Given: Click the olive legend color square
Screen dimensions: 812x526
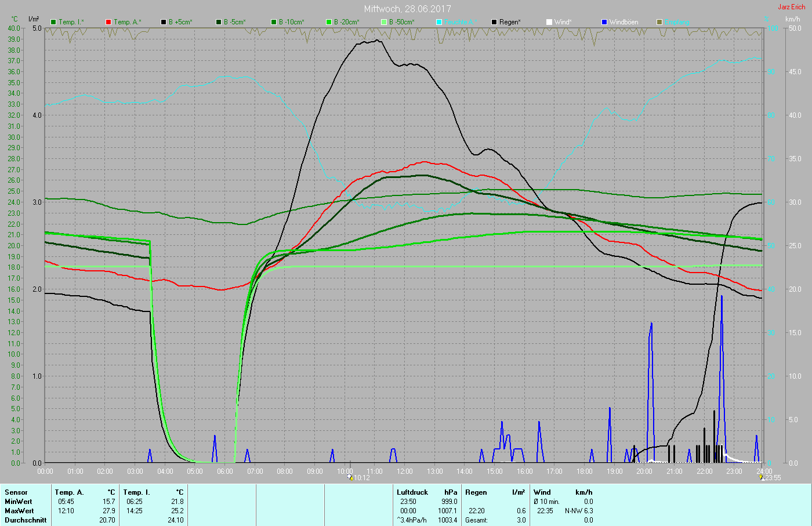Looking at the screenshot, I should point(659,22).
